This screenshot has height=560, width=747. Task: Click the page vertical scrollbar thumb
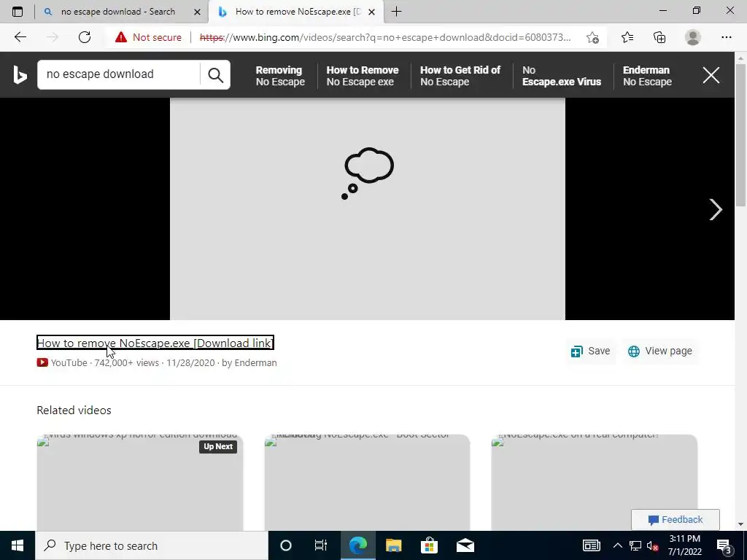(x=741, y=134)
